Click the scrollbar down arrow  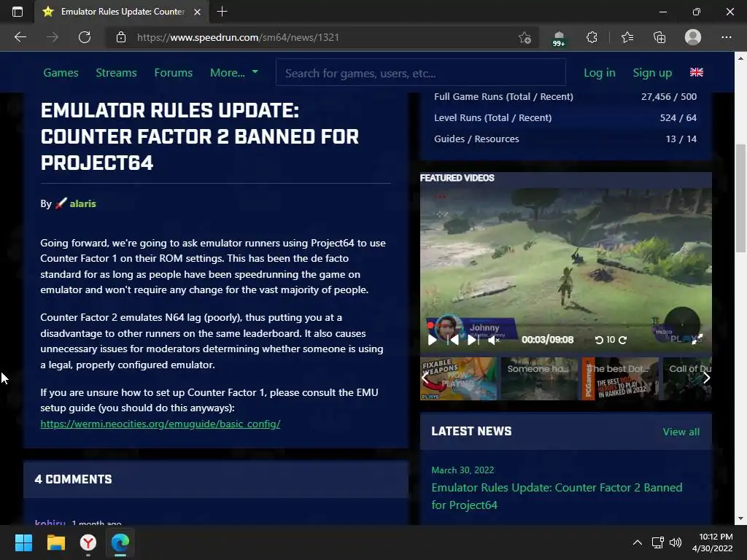740,518
